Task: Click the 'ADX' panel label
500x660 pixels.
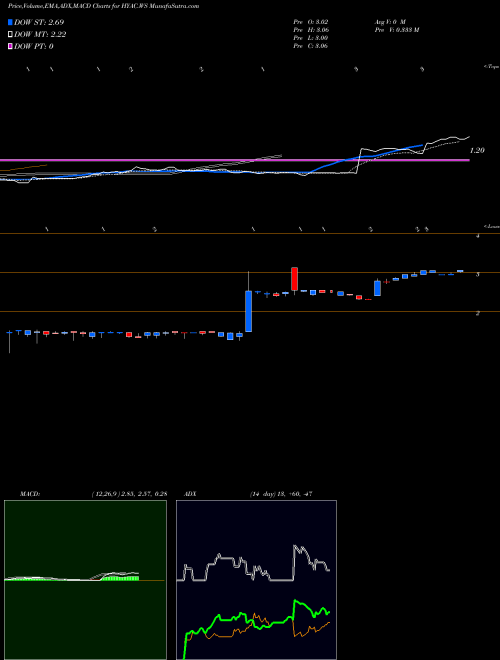Action: pos(190,494)
